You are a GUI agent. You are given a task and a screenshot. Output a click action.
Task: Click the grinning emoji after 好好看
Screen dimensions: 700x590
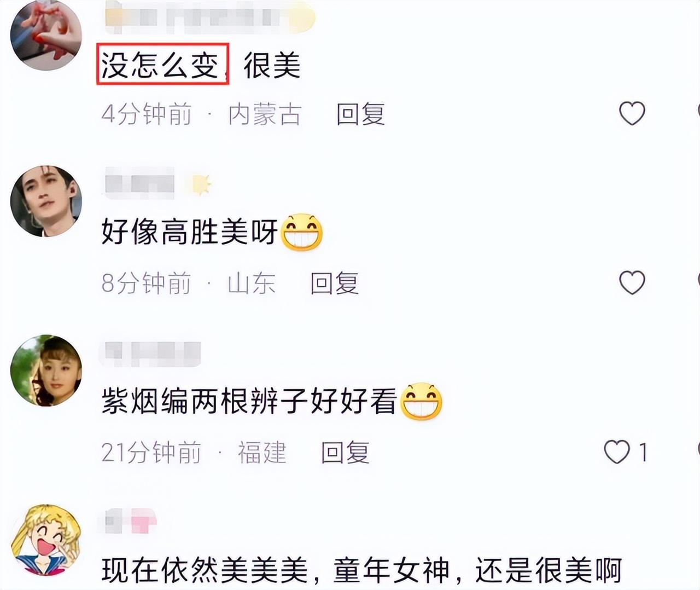click(x=421, y=401)
